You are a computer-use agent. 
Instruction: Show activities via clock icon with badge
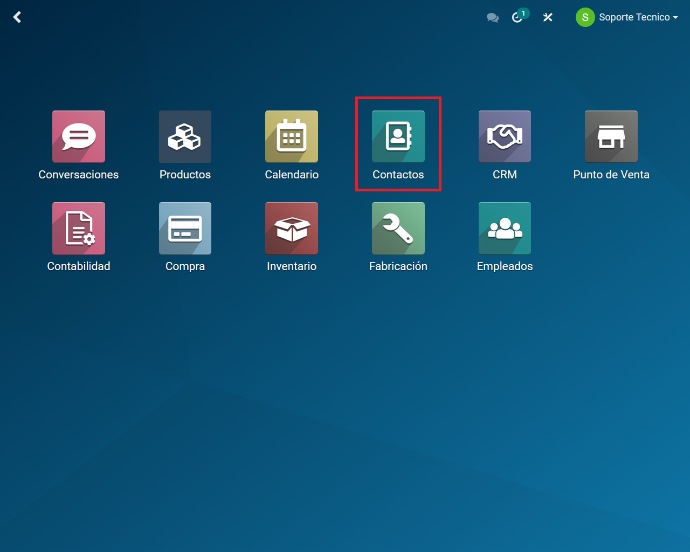coord(518,17)
